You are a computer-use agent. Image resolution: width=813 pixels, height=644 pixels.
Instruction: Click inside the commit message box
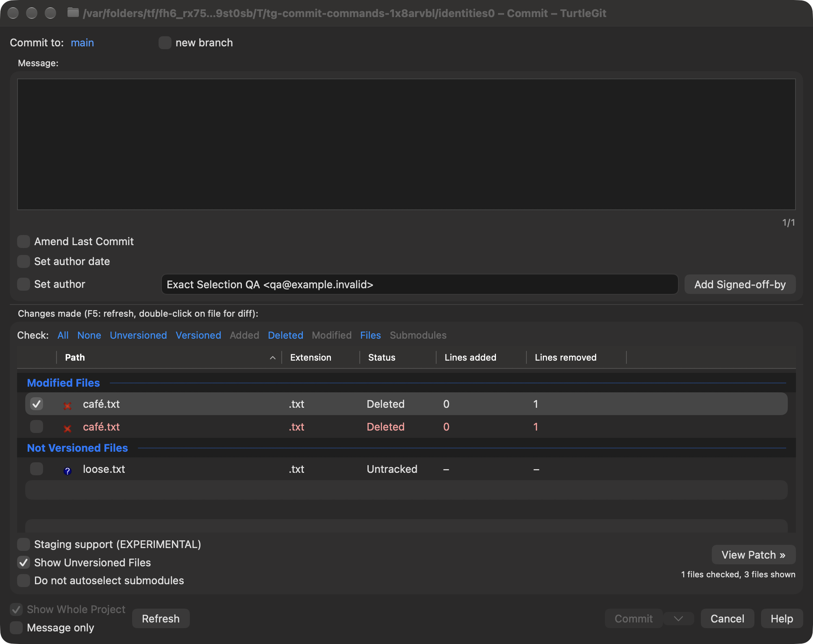[x=406, y=144]
